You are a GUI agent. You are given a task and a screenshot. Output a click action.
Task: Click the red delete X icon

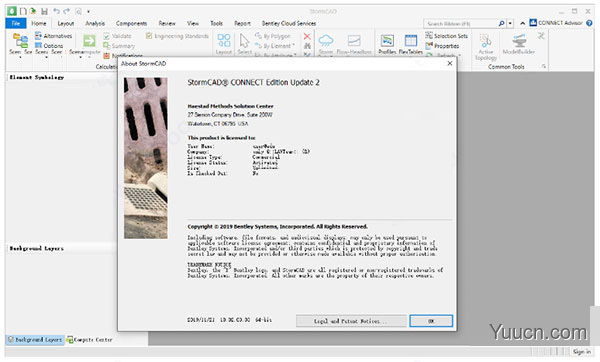click(307, 36)
